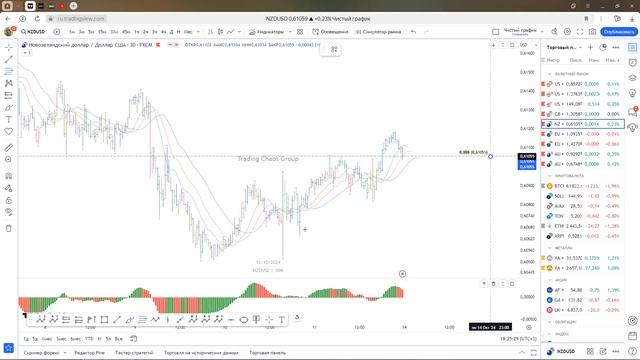
Task: Select the ellipse tool in floating toolbar
Action: click(243, 320)
